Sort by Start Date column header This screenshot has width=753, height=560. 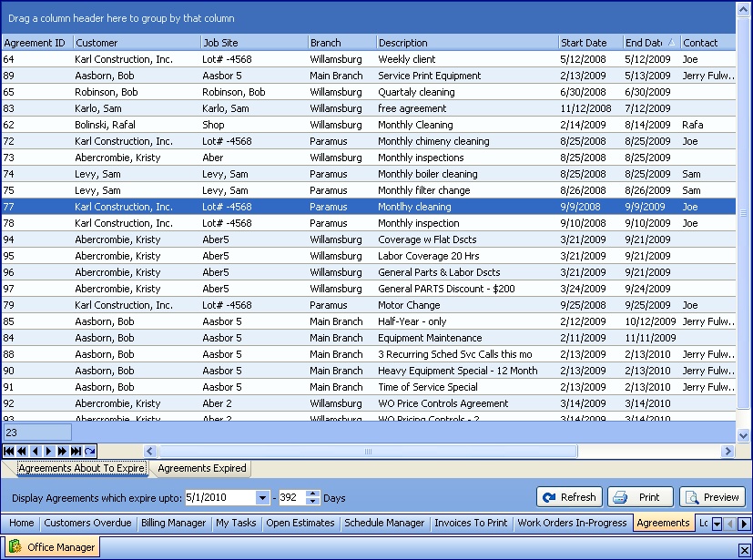tap(591, 43)
